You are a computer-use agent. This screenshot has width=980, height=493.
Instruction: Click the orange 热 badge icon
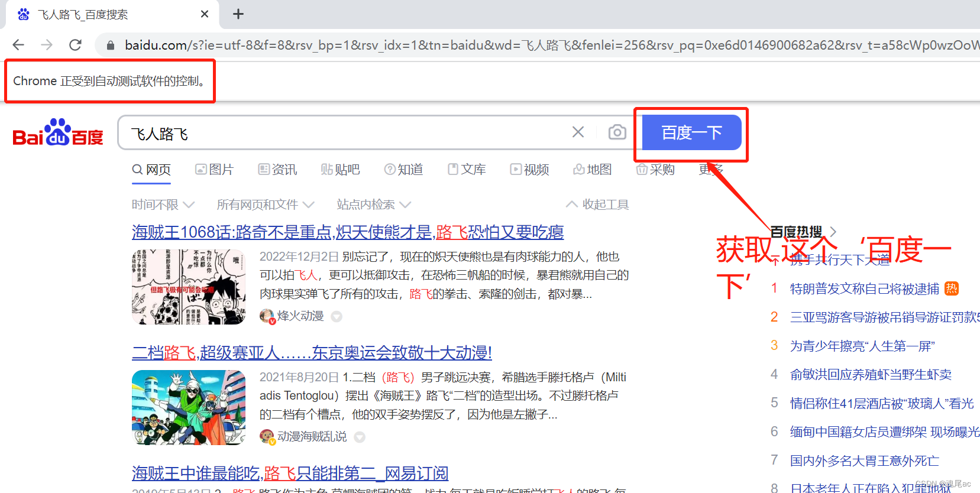coord(952,288)
